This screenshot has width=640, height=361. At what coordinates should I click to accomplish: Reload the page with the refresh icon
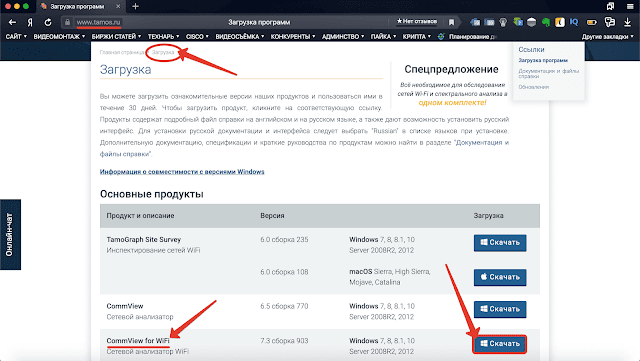pos(48,22)
